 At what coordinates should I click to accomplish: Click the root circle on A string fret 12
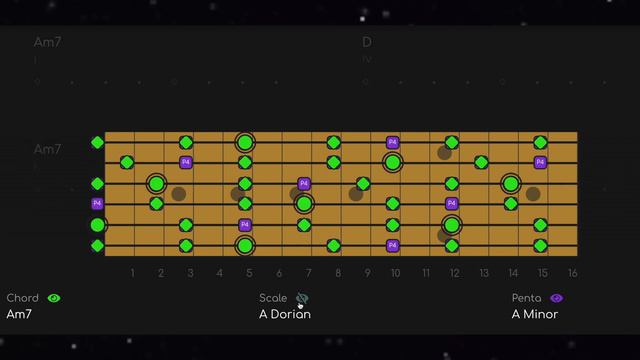coord(452,225)
